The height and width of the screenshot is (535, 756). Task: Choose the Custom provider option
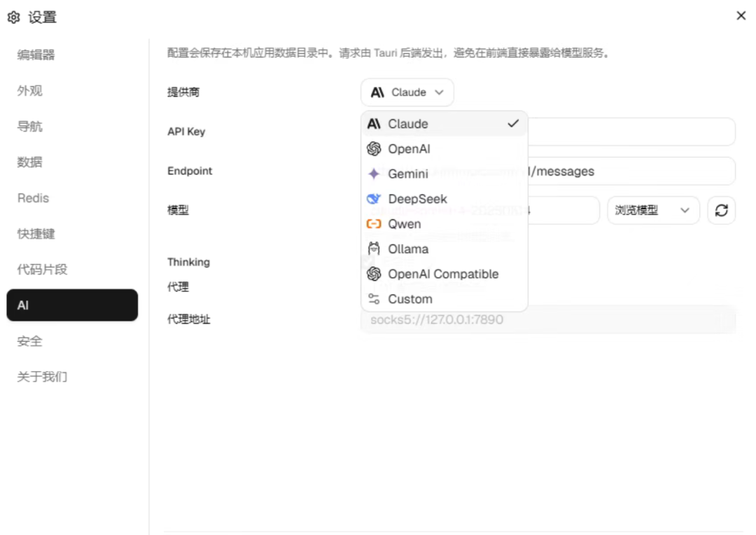(444, 299)
